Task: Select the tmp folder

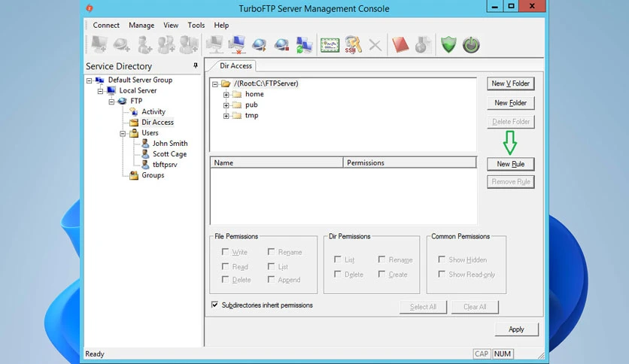Action: click(x=251, y=115)
